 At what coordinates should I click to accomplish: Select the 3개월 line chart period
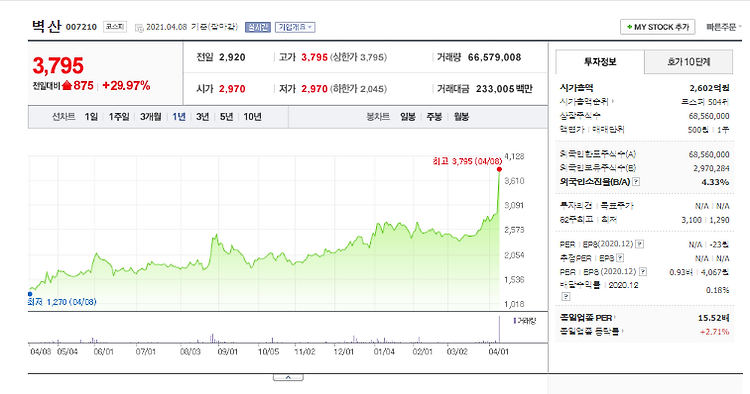point(150,117)
